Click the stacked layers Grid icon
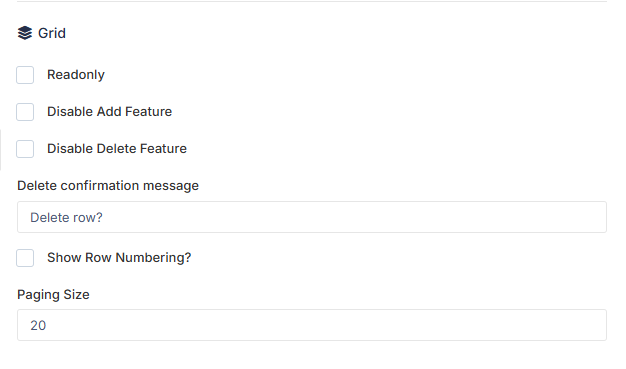 25,33
